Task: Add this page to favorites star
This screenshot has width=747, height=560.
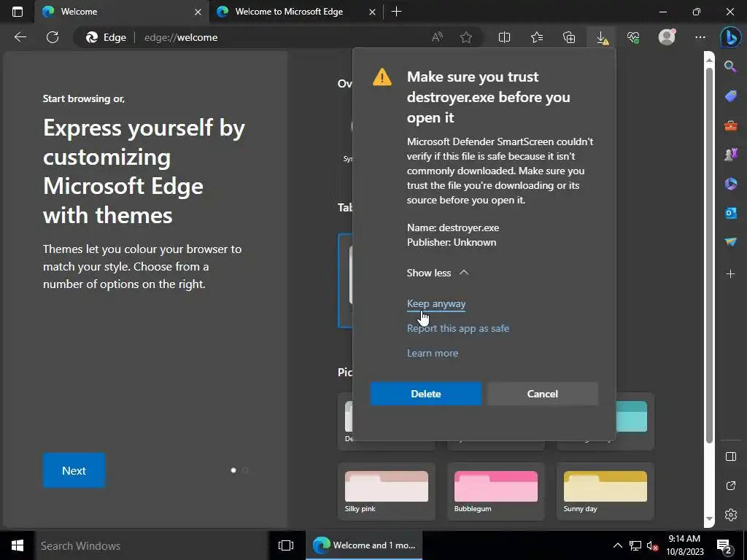Action: tap(466, 37)
